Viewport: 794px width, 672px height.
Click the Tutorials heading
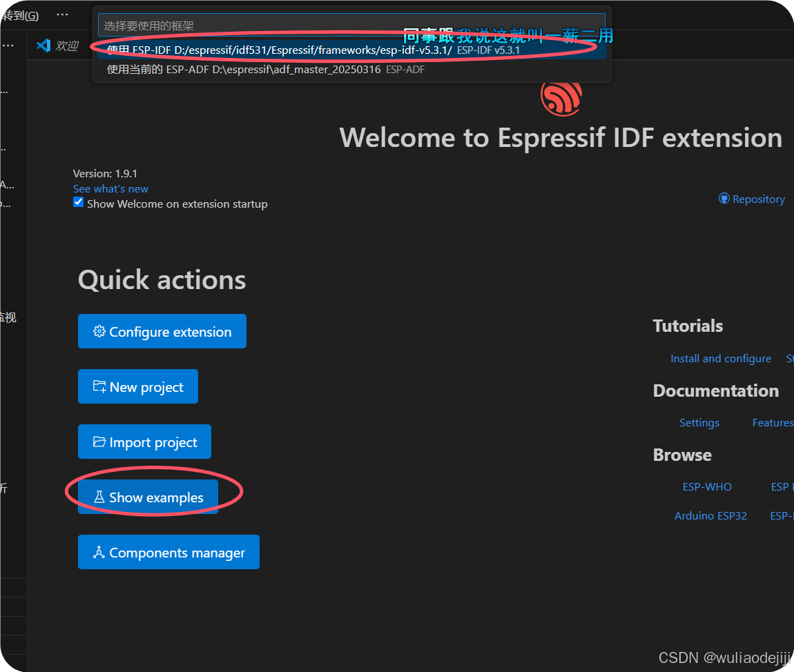(x=688, y=326)
